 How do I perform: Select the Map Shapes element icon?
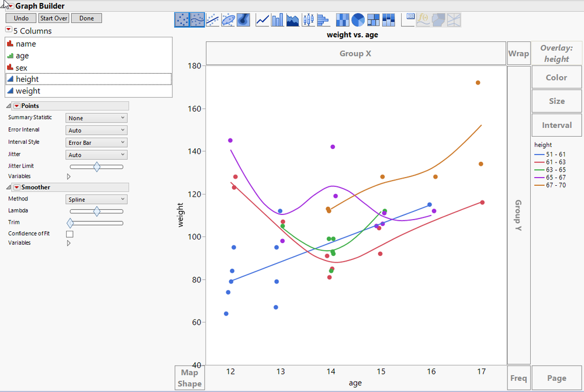tap(439, 20)
